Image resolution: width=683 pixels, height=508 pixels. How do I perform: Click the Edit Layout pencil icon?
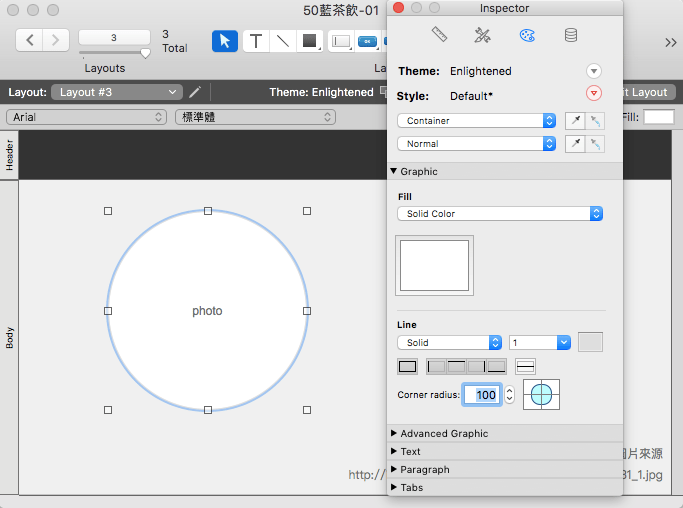(x=195, y=92)
